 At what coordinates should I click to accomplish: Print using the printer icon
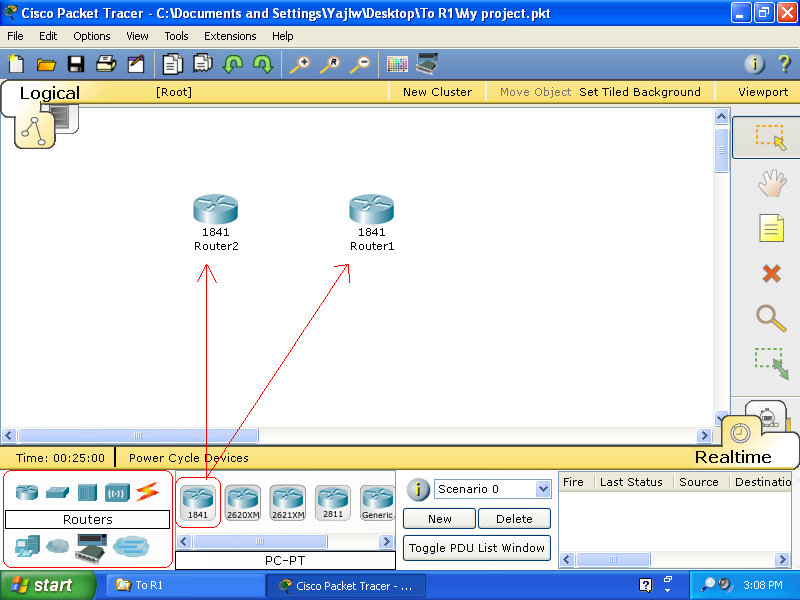(x=106, y=64)
